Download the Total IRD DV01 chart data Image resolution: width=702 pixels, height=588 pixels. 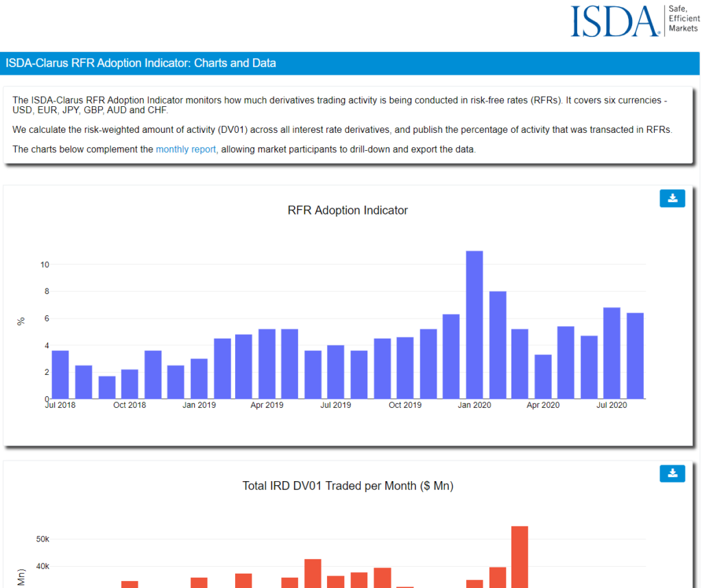point(672,473)
